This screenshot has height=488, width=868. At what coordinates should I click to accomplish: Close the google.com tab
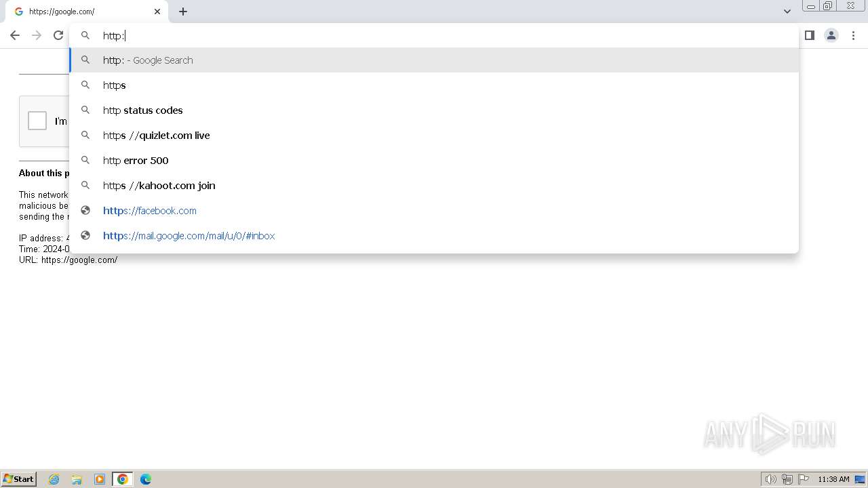tap(157, 12)
